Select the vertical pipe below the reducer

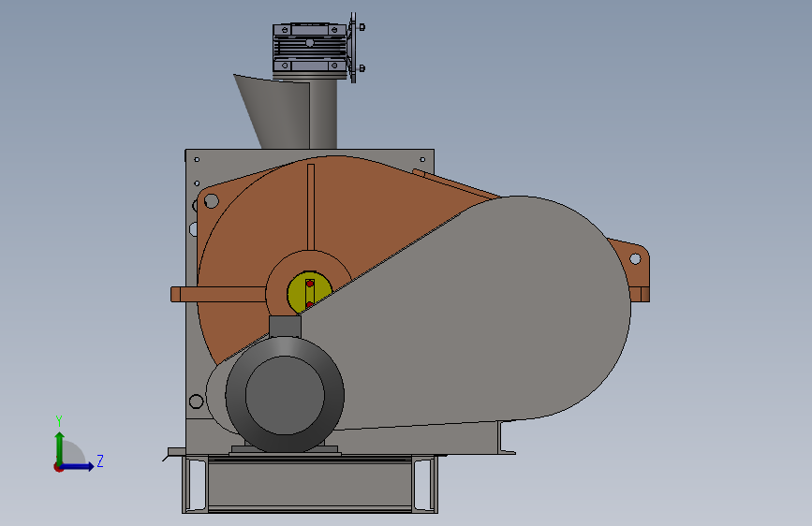point(324,114)
